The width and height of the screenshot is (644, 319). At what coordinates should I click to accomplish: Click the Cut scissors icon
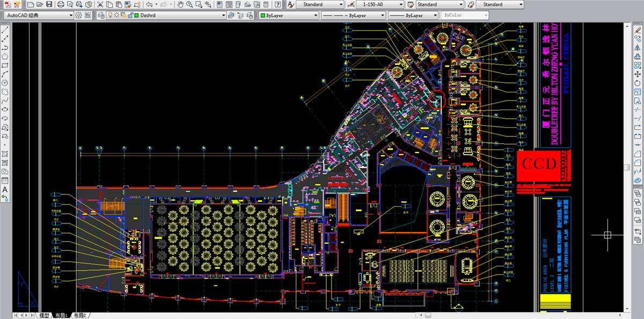click(100, 4)
